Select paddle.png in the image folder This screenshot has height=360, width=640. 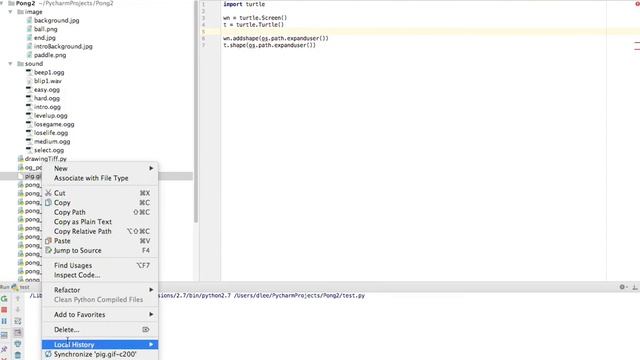click(x=50, y=55)
